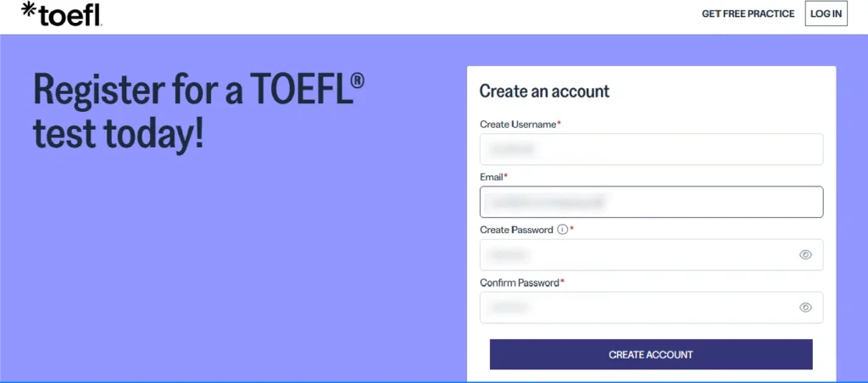Submit with the CREATE ACCOUNT button
868x383 pixels.
(x=651, y=354)
